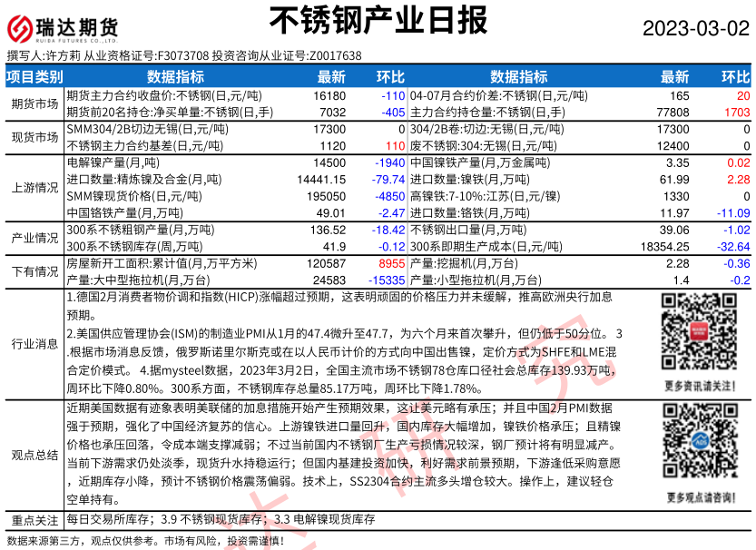Screen dimensions: 756x550
Task: Select the 下有情况 category cell
Action: pos(34,271)
